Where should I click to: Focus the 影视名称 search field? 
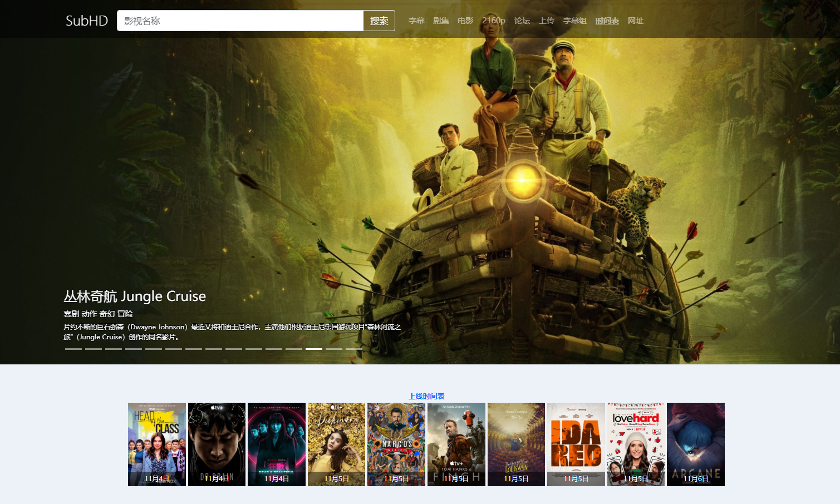[240, 21]
